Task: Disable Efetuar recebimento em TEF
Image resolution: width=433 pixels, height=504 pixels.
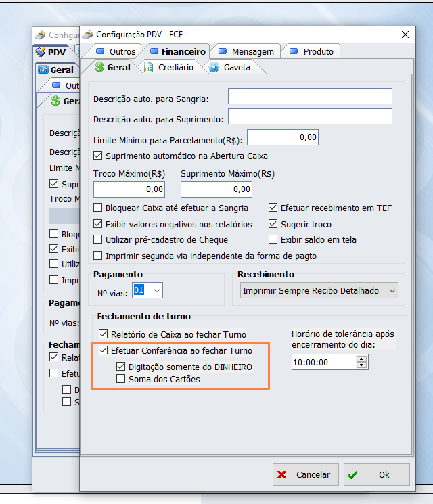Action: pos(273,208)
